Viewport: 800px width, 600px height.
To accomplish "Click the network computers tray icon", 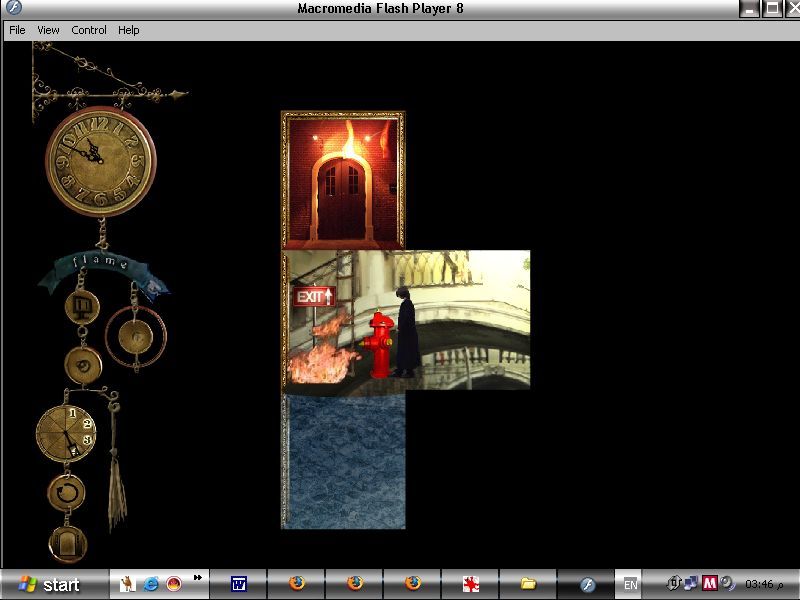I will click(x=691, y=583).
